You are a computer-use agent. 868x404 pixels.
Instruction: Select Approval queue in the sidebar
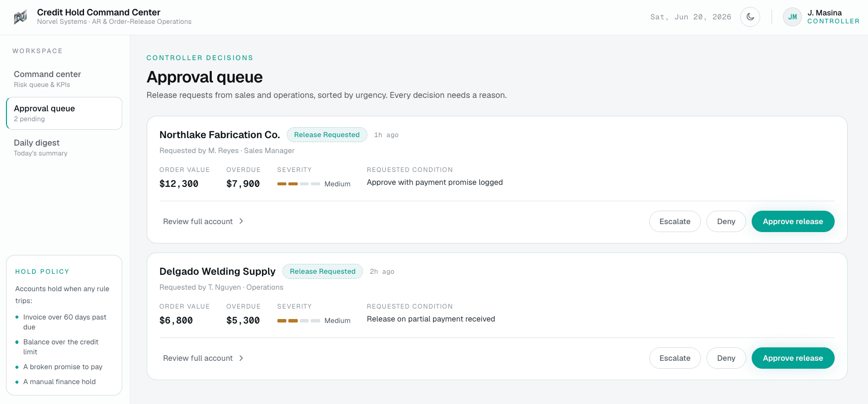coord(64,113)
